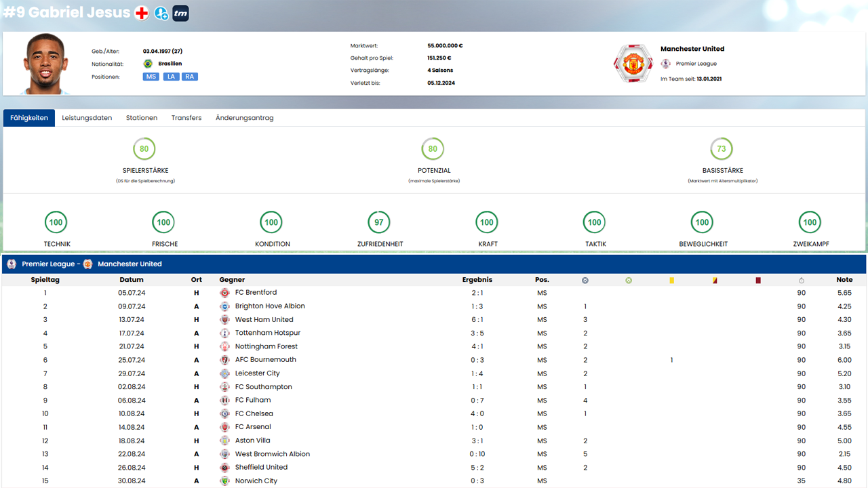Click the Datum column header
Image resolution: width=868 pixels, height=488 pixels.
132,280
